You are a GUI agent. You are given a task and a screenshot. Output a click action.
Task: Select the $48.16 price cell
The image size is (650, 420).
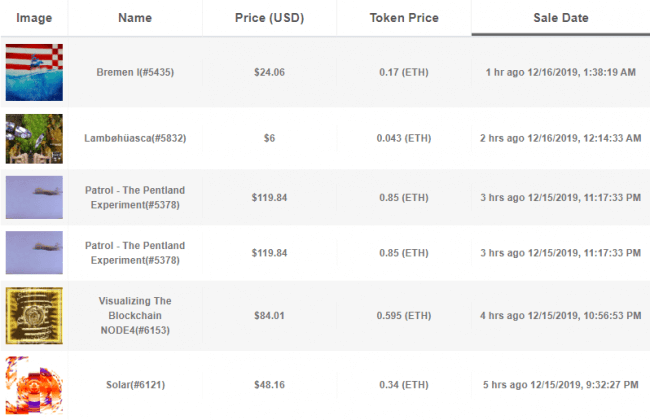coord(269,385)
